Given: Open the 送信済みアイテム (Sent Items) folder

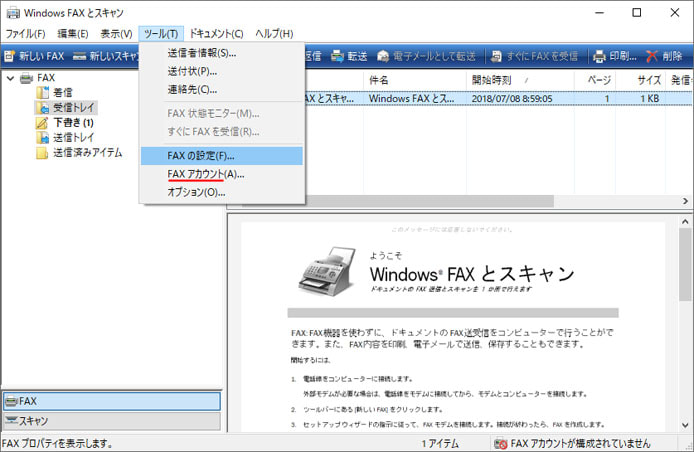Looking at the screenshot, I should coord(79,153).
